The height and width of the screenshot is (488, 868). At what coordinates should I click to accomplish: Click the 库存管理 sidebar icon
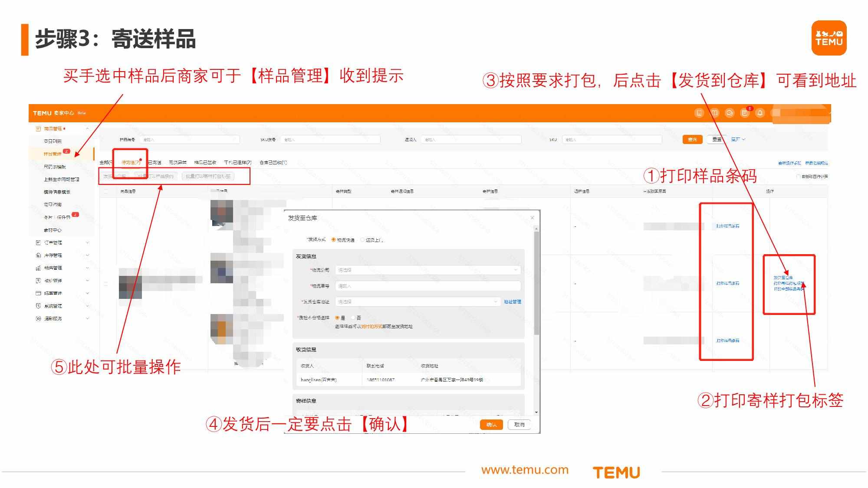pos(38,255)
